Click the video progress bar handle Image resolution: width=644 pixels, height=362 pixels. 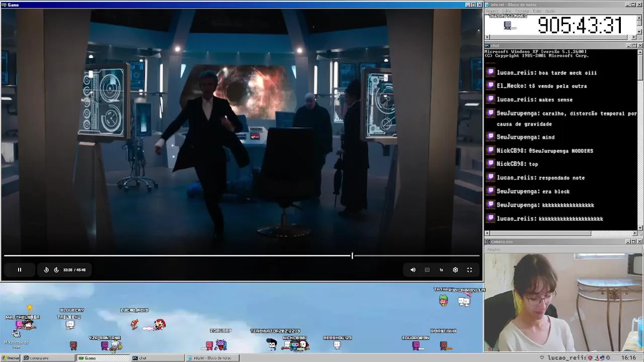(352, 256)
